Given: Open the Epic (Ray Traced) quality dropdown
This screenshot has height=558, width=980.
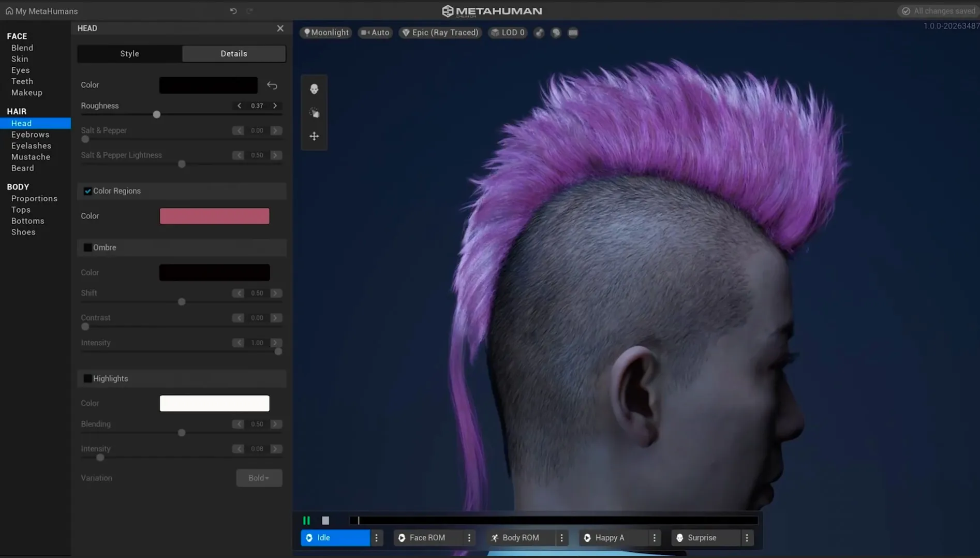Looking at the screenshot, I should [440, 33].
